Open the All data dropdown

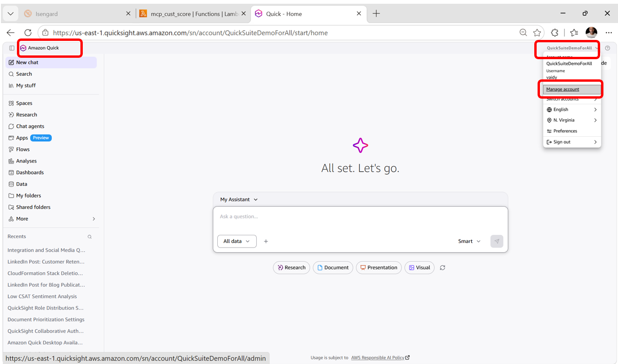(237, 241)
